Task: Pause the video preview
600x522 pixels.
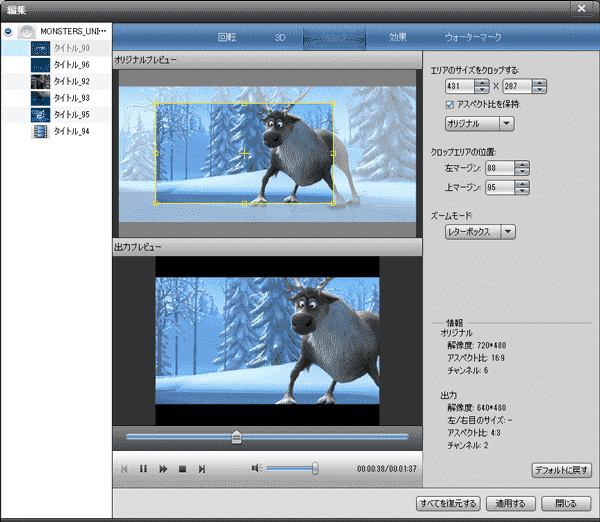Action: click(x=143, y=469)
